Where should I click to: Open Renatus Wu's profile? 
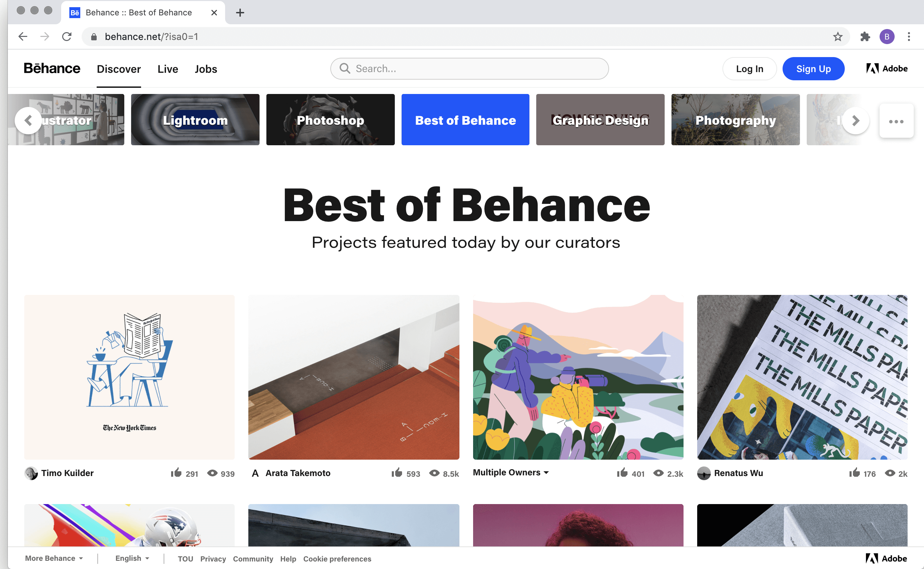pos(738,473)
